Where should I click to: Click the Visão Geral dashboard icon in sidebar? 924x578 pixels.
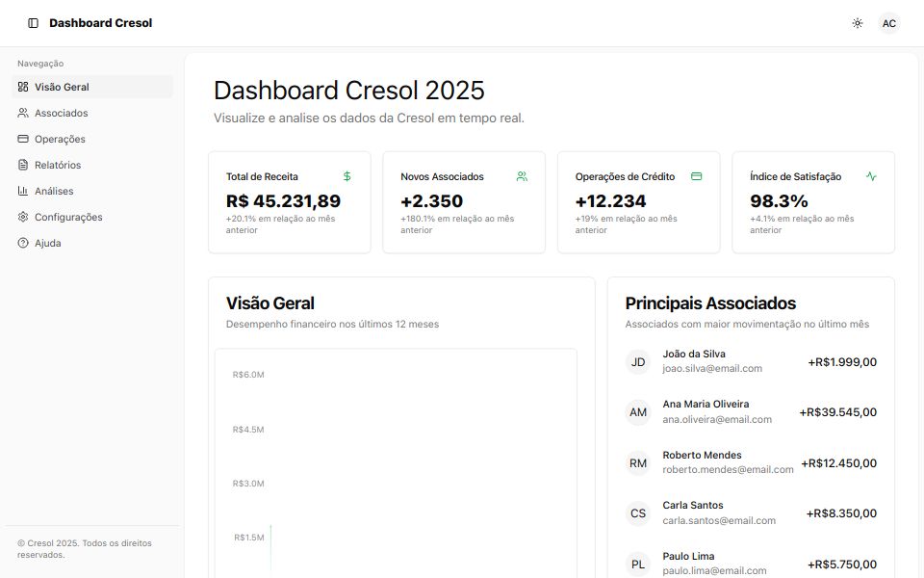pyautogui.click(x=23, y=87)
